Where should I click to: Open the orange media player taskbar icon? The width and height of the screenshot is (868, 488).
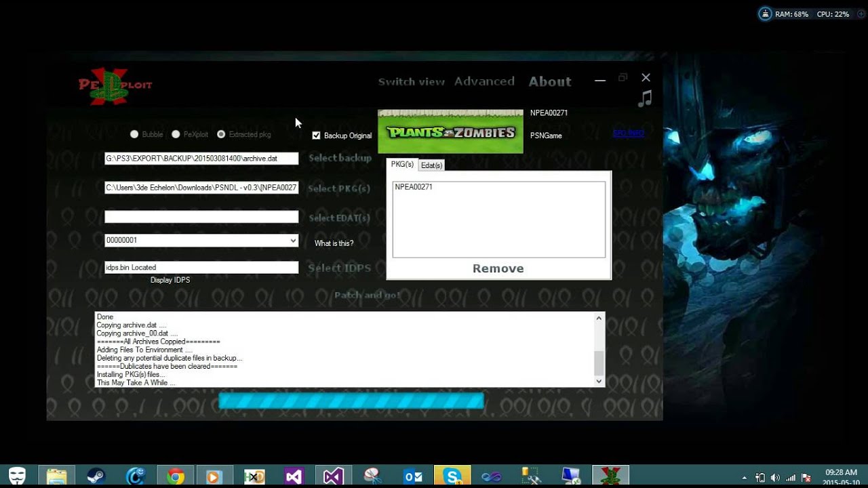(x=214, y=476)
